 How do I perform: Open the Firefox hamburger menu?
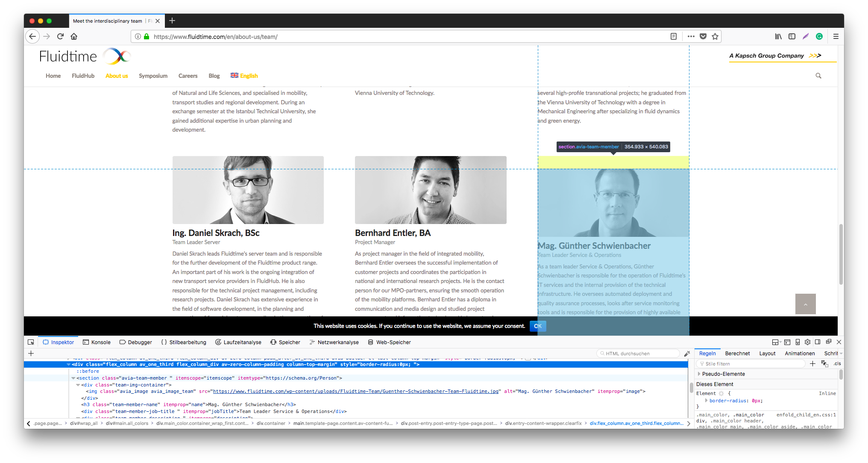[x=836, y=37]
